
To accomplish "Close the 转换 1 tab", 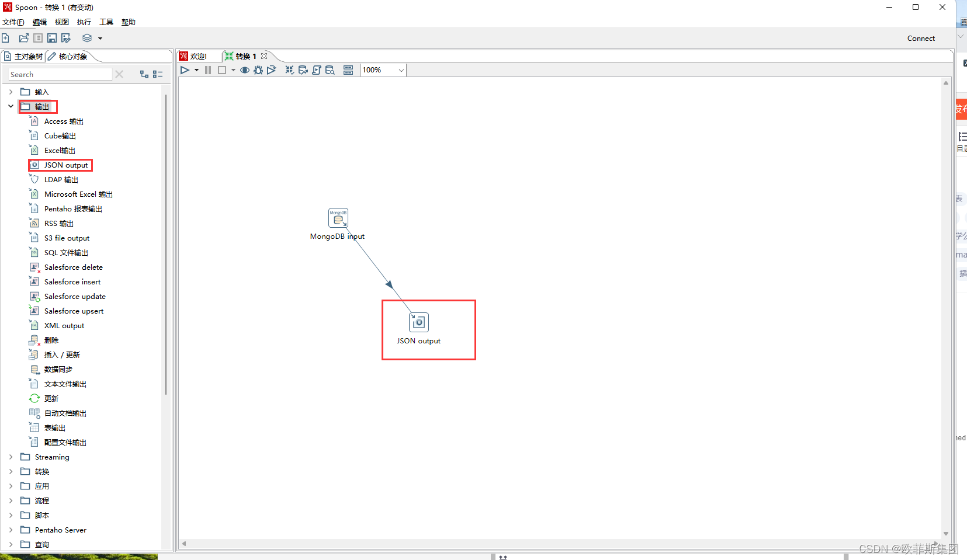I will pos(264,56).
